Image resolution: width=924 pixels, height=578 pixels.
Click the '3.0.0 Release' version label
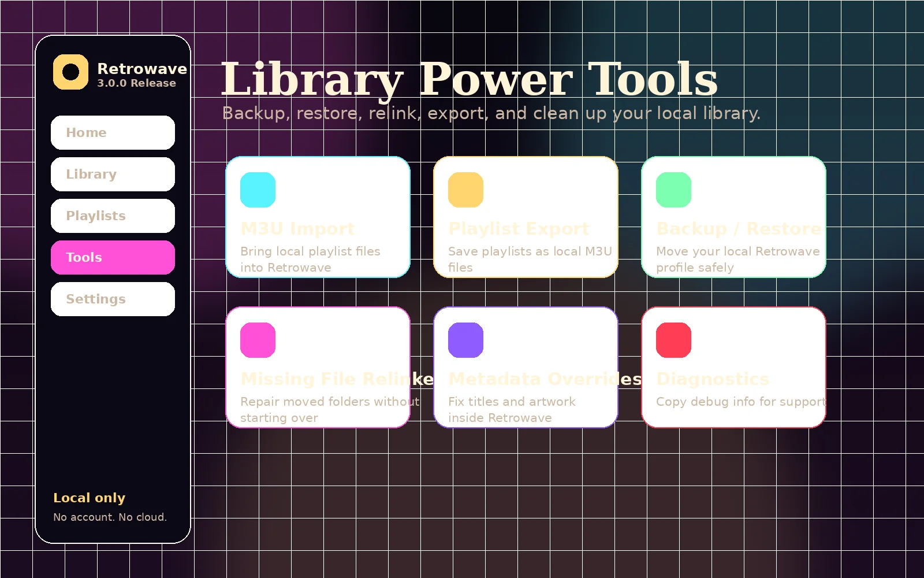tap(136, 83)
